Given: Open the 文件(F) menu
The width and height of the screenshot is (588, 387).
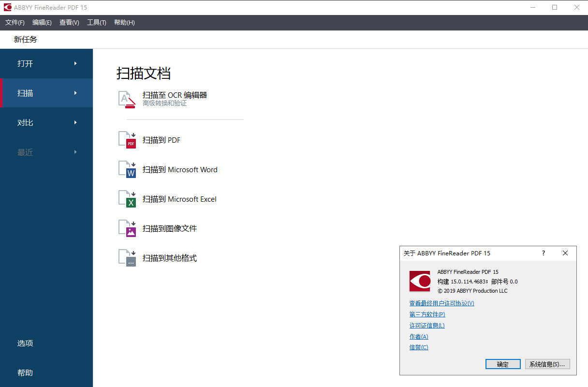Looking at the screenshot, I should [15, 23].
